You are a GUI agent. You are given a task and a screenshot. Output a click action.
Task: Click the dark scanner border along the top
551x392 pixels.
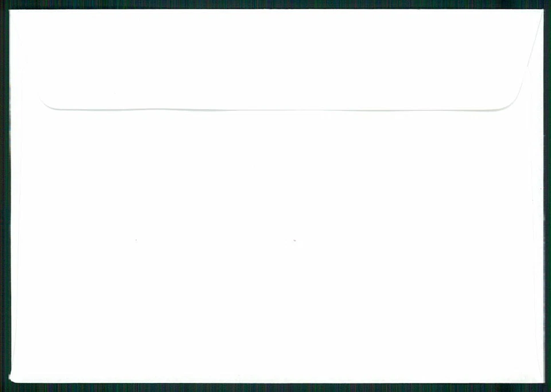coord(275,4)
